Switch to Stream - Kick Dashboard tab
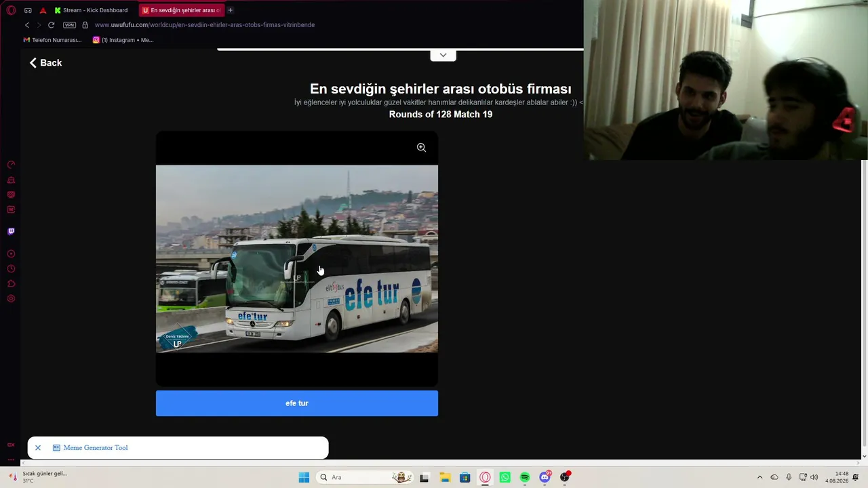868x488 pixels. coord(92,10)
